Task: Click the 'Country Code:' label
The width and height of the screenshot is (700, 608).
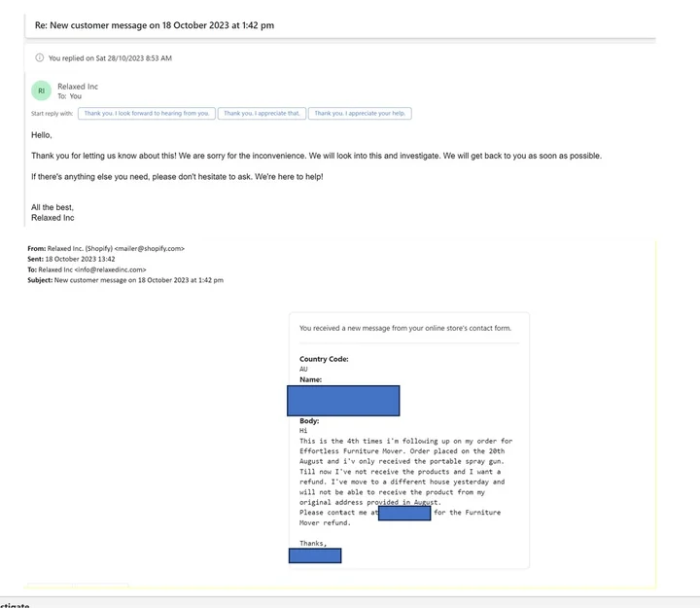Action: (x=324, y=359)
